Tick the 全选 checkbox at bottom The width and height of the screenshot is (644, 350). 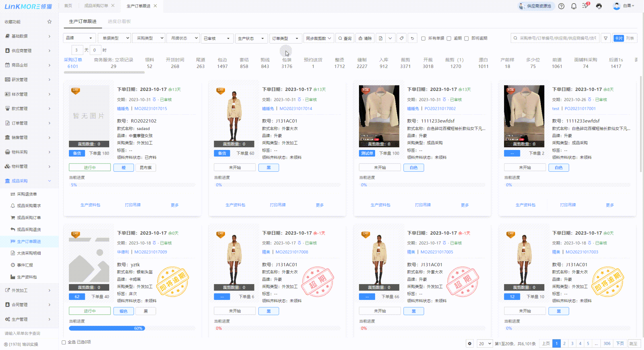(64, 342)
